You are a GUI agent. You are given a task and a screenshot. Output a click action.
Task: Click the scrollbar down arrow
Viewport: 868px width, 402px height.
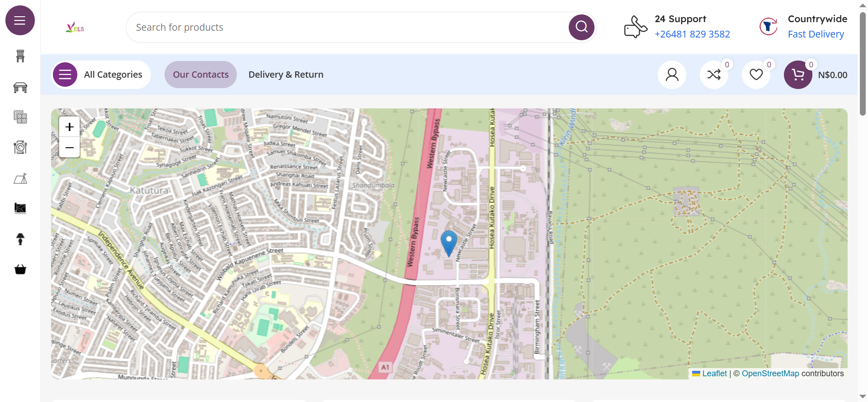click(863, 397)
